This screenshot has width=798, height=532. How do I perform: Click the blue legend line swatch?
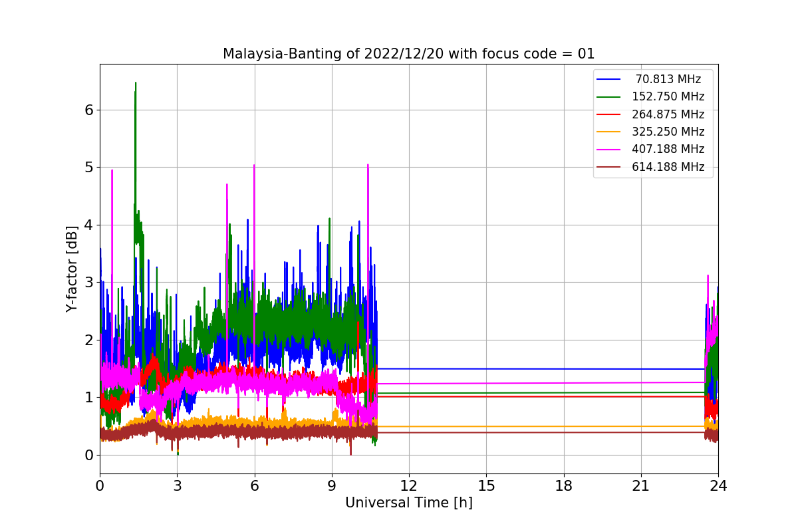(608, 79)
